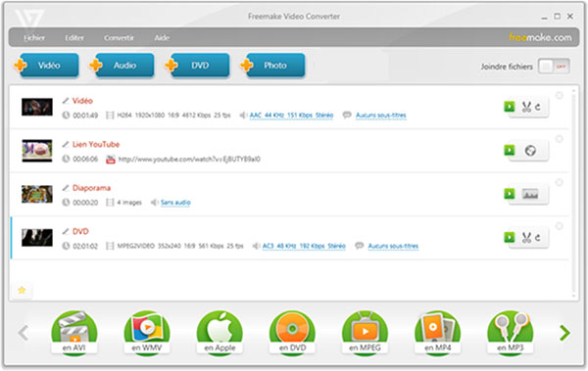This screenshot has width=588, height=371.
Task: Show previous formats with left arrow
Action: pyautogui.click(x=24, y=333)
